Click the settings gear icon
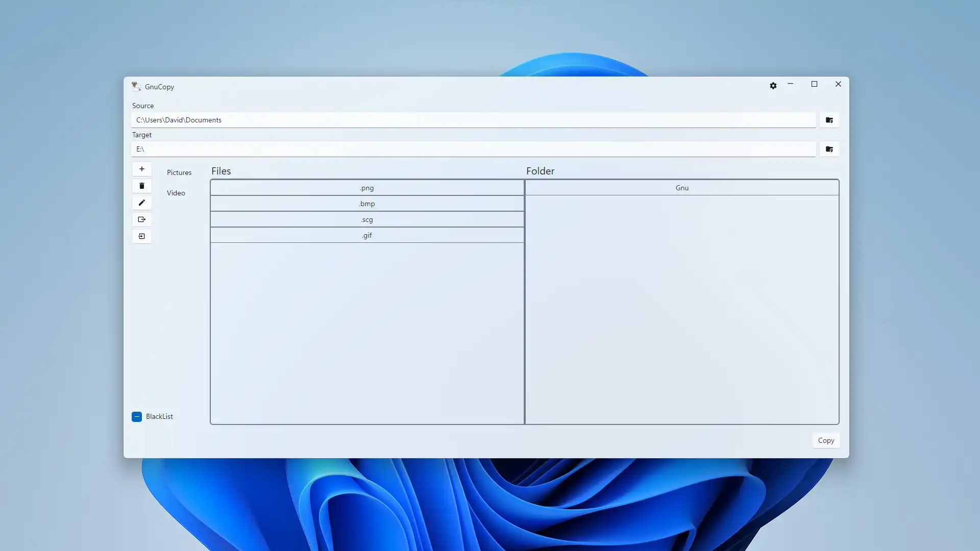 click(773, 84)
